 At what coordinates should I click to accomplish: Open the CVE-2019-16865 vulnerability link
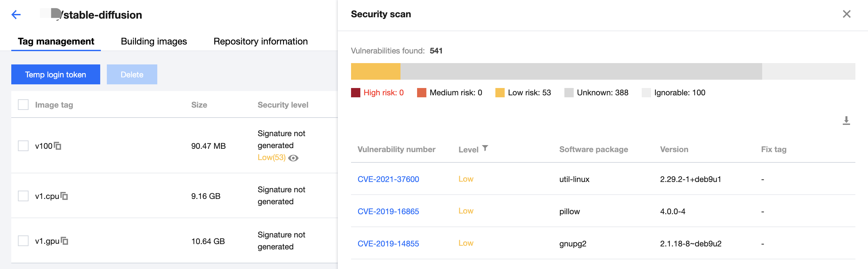click(388, 212)
